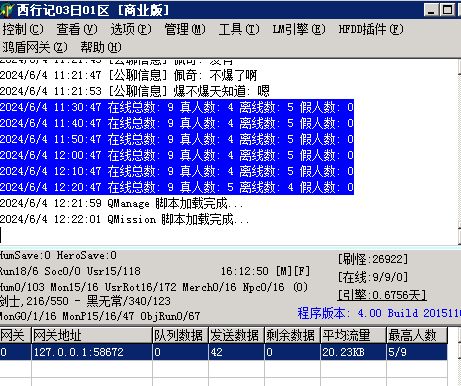Select the 11:40:47 online count log line
The width and height of the screenshot is (461, 386).
[177, 123]
